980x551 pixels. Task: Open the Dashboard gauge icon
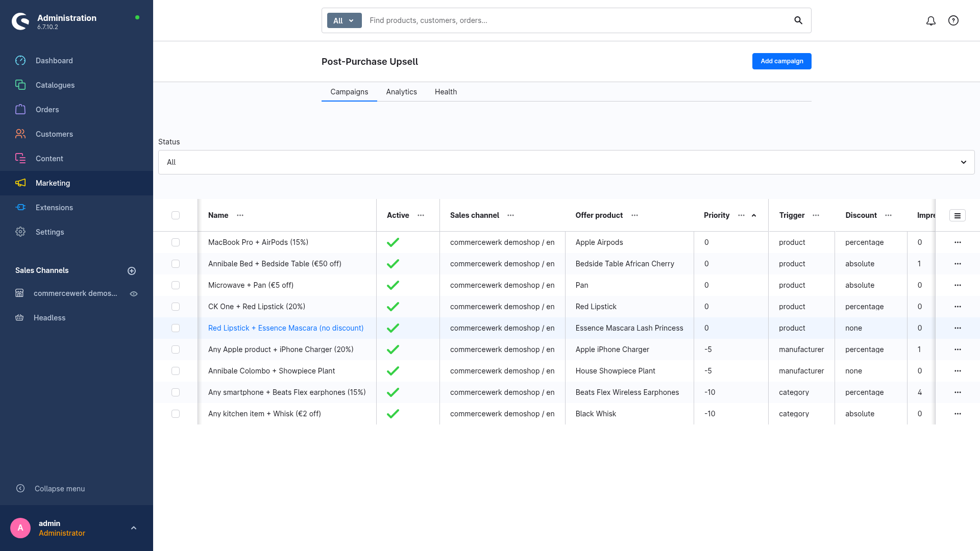(20, 61)
